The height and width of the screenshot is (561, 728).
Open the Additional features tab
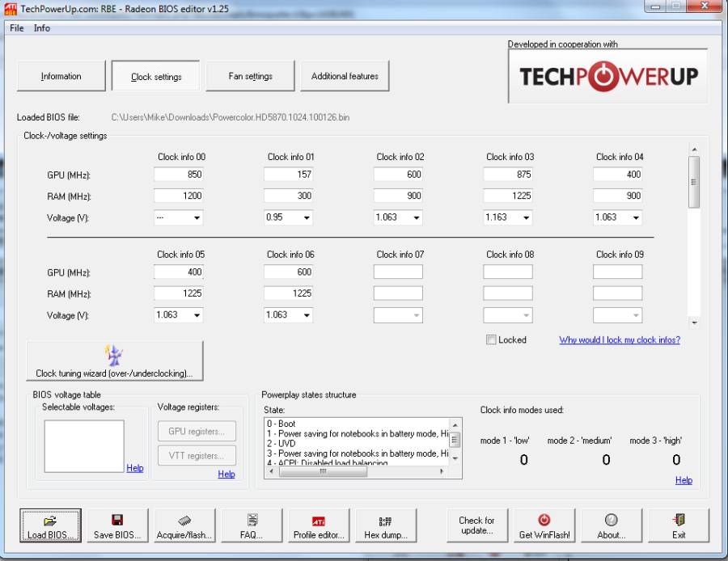[x=345, y=76]
